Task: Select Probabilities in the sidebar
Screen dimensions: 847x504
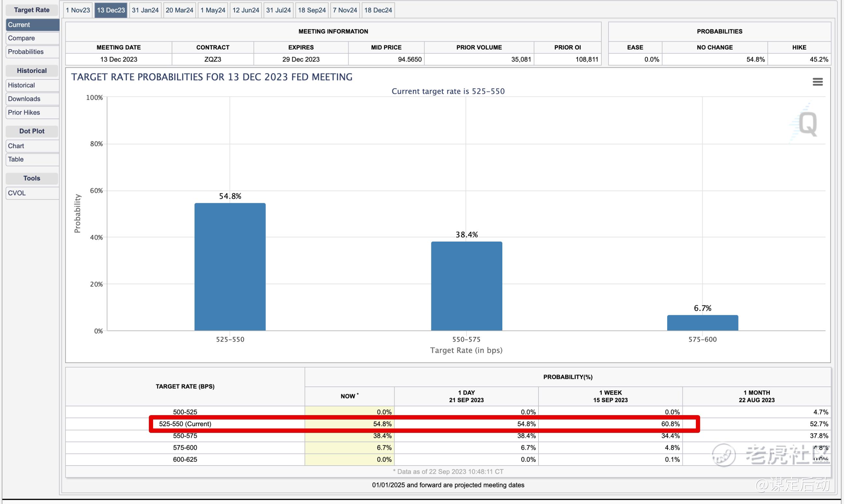Action: tap(32, 52)
